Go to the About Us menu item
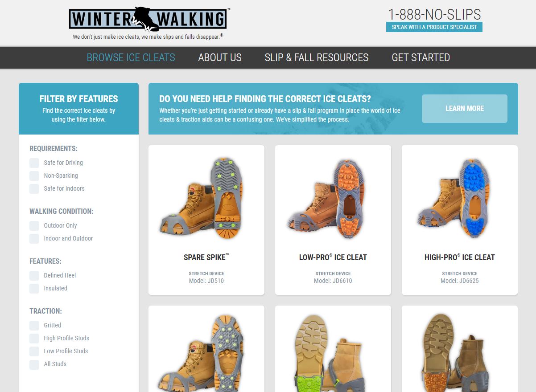 pyautogui.click(x=220, y=57)
